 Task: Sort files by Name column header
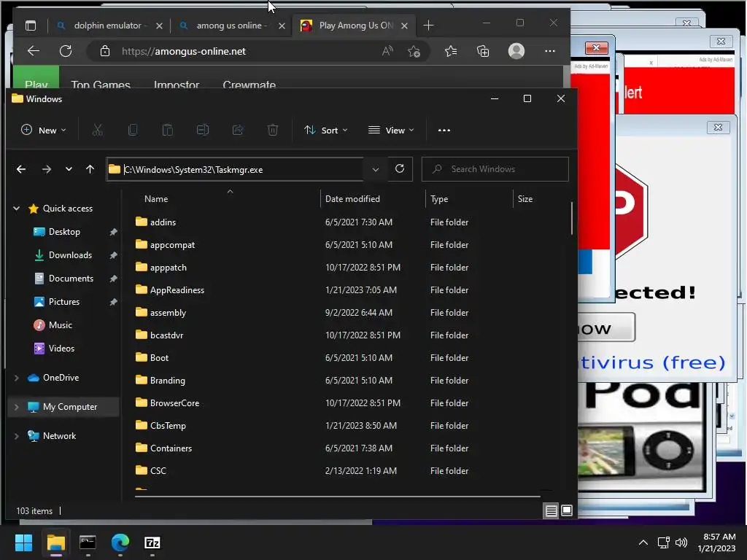pyautogui.click(x=156, y=199)
